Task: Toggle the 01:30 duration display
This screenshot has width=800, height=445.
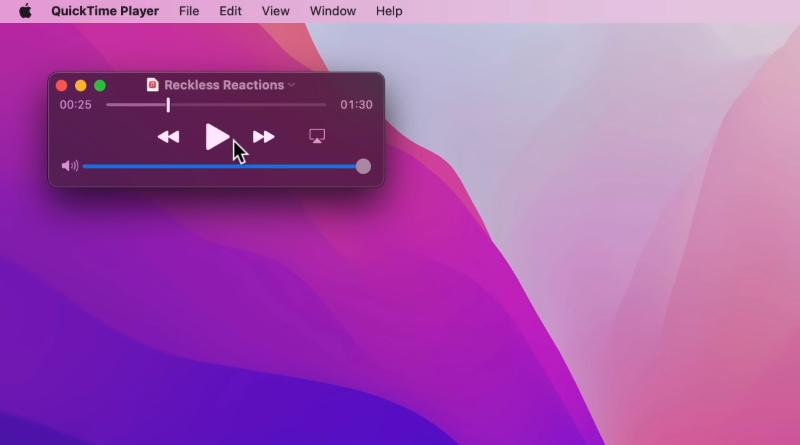Action: [x=356, y=105]
